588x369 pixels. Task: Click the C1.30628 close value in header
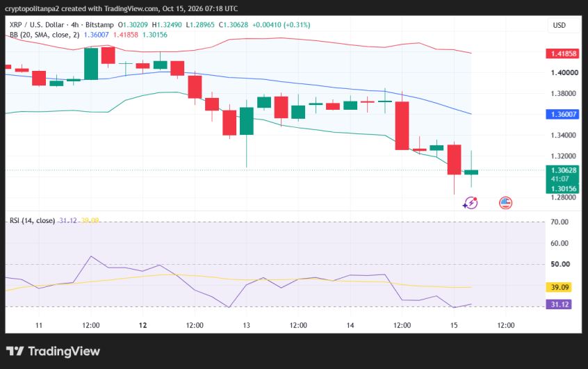pos(234,25)
